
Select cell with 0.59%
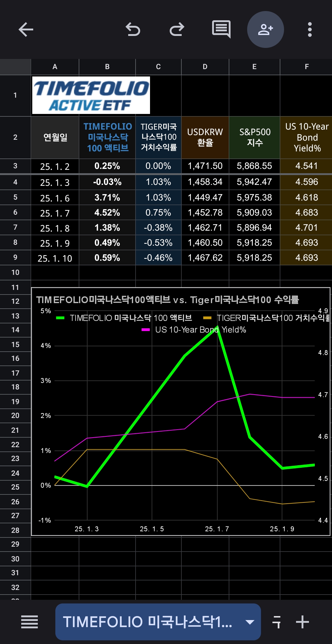tap(107, 258)
